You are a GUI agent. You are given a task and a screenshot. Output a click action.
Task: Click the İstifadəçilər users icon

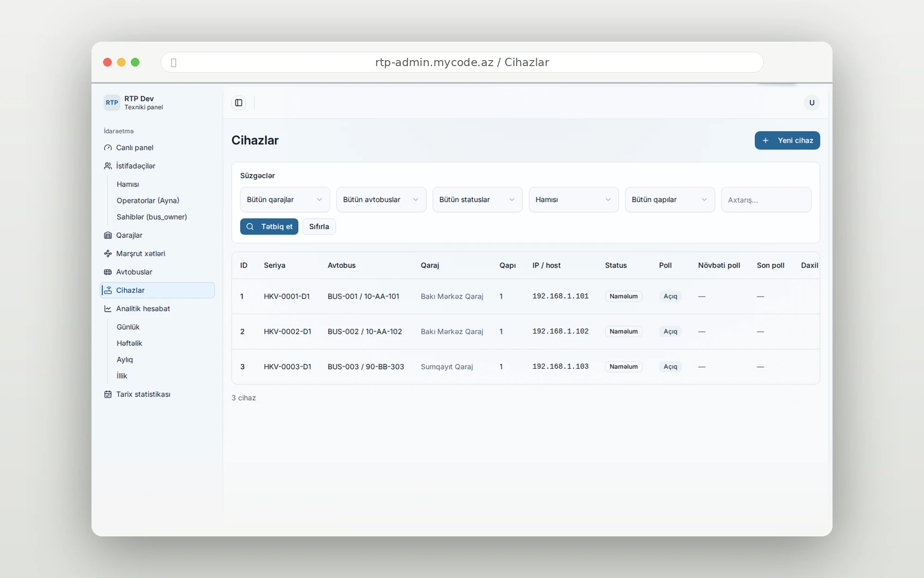[x=108, y=166]
